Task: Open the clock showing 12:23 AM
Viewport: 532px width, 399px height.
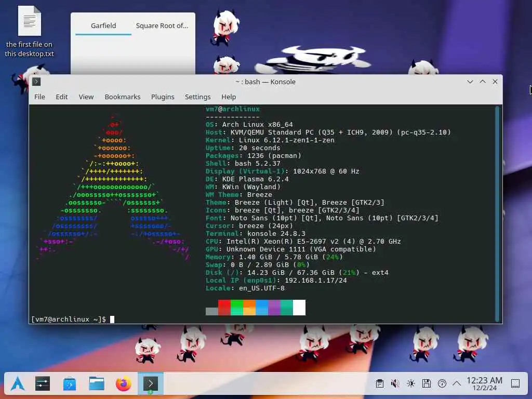Action: (485, 384)
